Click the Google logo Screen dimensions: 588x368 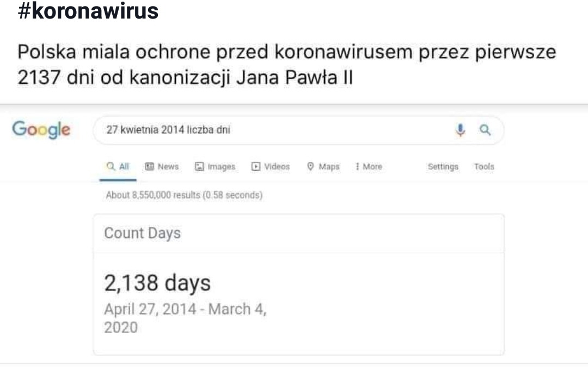(x=41, y=130)
